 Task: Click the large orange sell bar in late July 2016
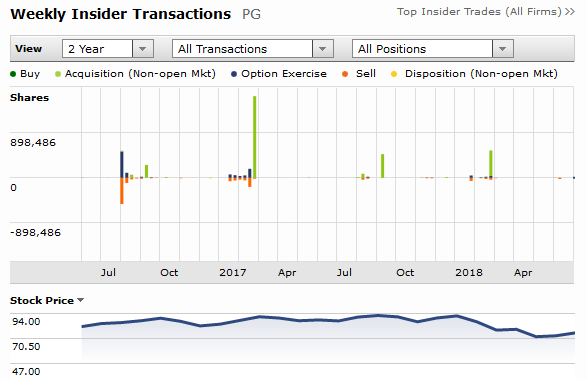pyautogui.click(x=122, y=191)
